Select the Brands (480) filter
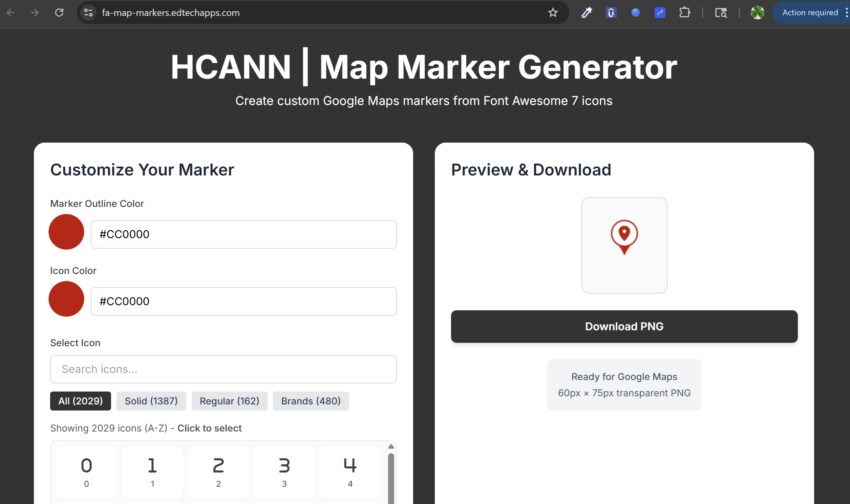 pos(311,401)
